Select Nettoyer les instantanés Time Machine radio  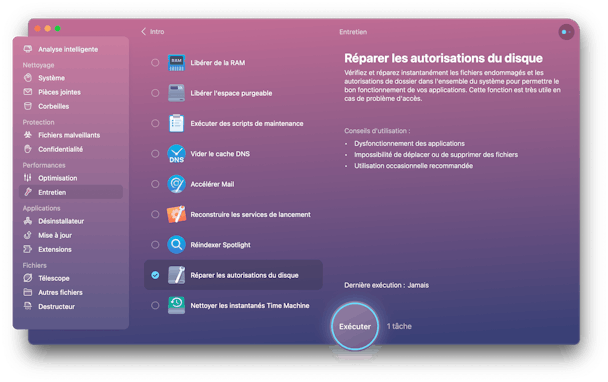pyautogui.click(x=155, y=305)
